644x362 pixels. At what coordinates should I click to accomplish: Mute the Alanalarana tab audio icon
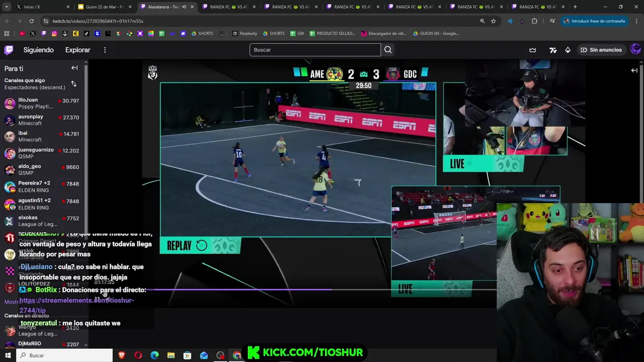tap(184, 7)
